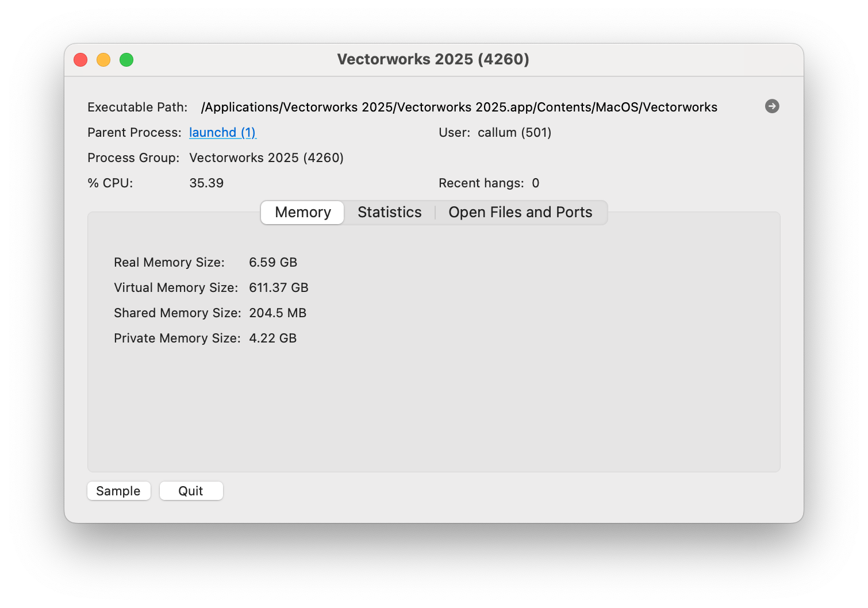868x608 pixels.
Task: Click the Quit button
Action: pyautogui.click(x=191, y=491)
